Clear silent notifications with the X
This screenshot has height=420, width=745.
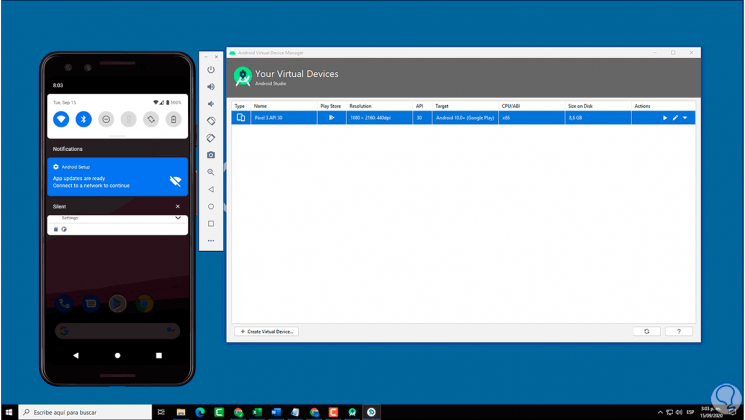[x=178, y=206]
